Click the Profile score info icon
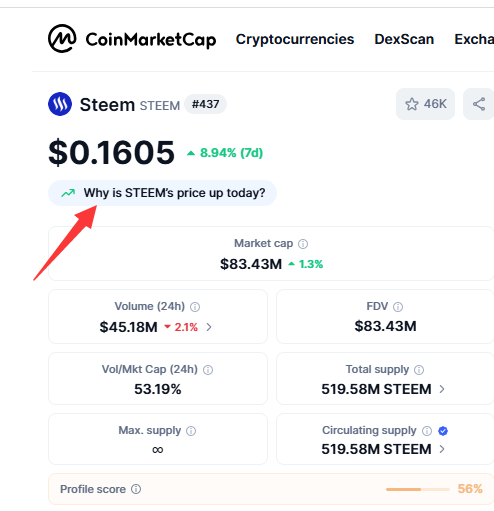 [x=136, y=489]
